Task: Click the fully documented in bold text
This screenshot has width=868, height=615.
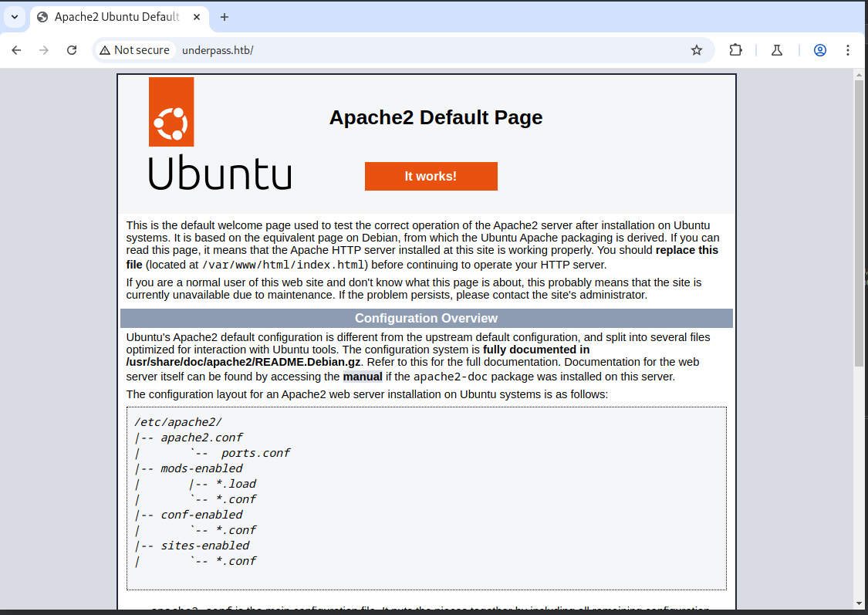Action: point(536,350)
